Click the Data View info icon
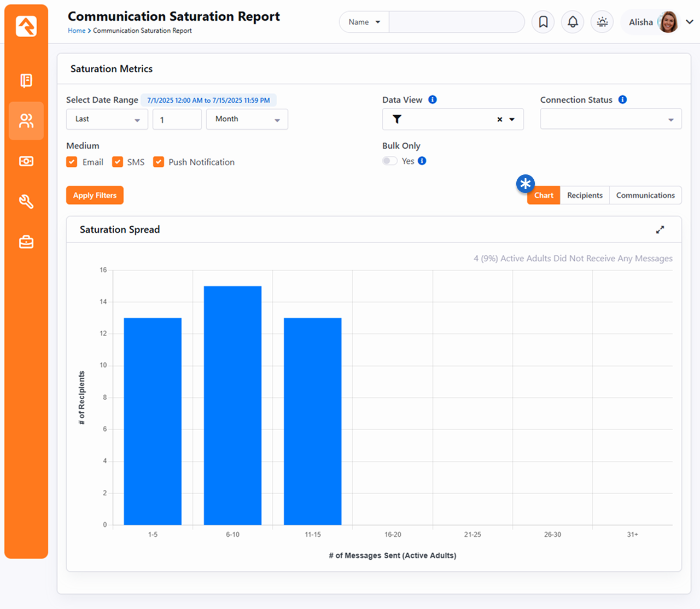This screenshot has height=609, width=700. [433, 99]
